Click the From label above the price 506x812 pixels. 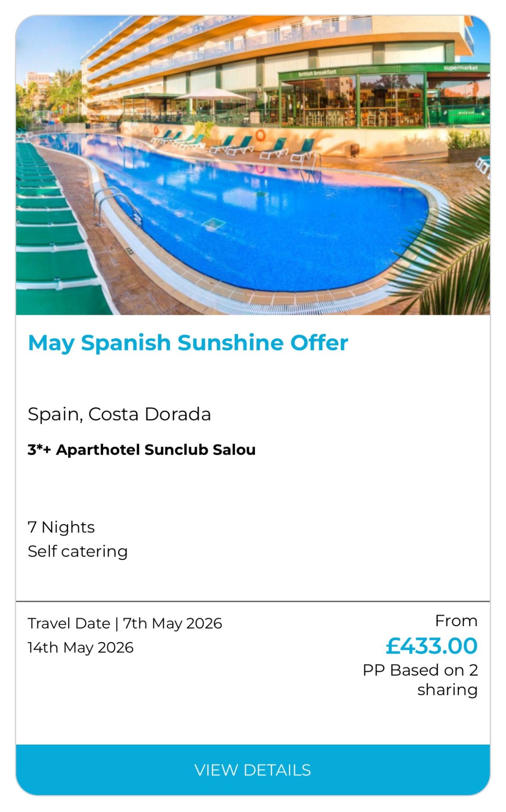coord(456,621)
